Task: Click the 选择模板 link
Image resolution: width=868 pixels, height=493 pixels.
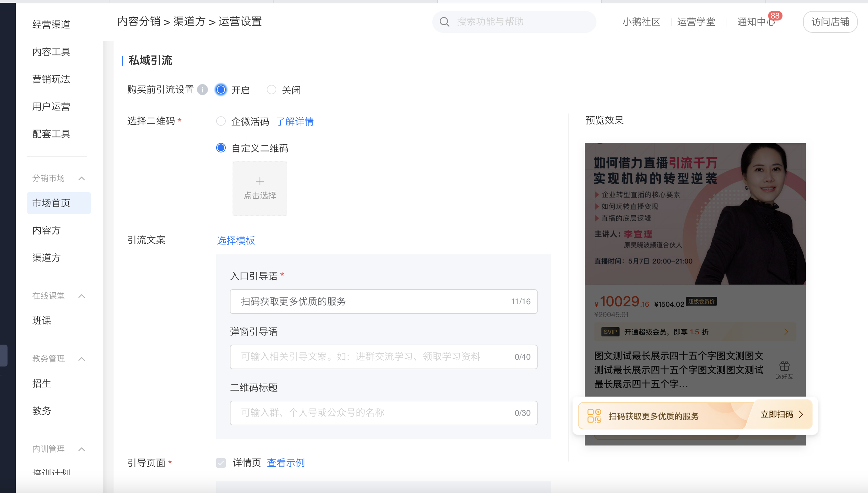Action: point(236,240)
